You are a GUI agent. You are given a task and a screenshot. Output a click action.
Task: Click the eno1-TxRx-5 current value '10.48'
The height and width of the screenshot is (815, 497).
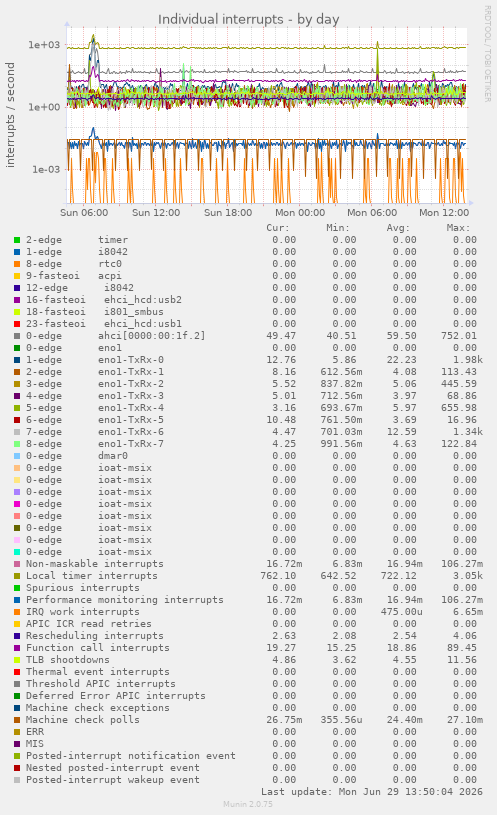(x=284, y=420)
